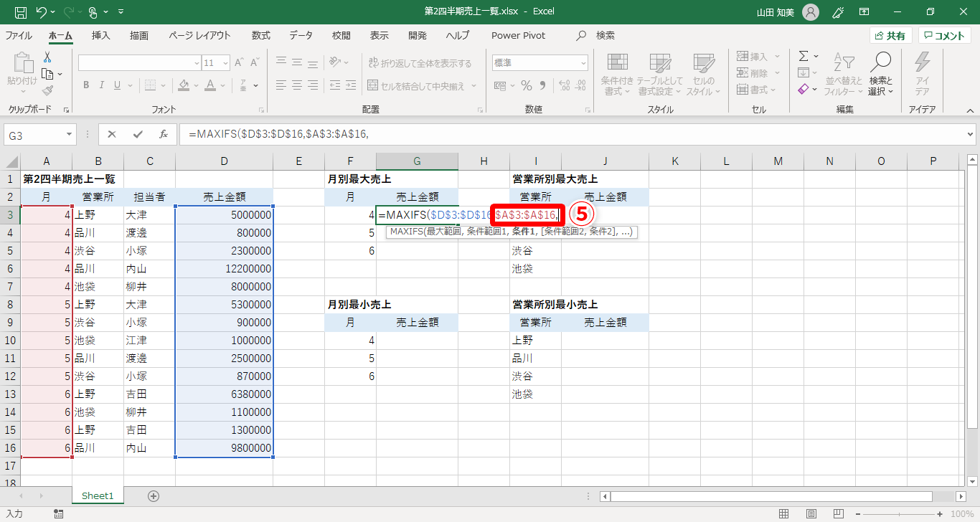Cut the selection with the scissors icon

click(x=47, y=57)
